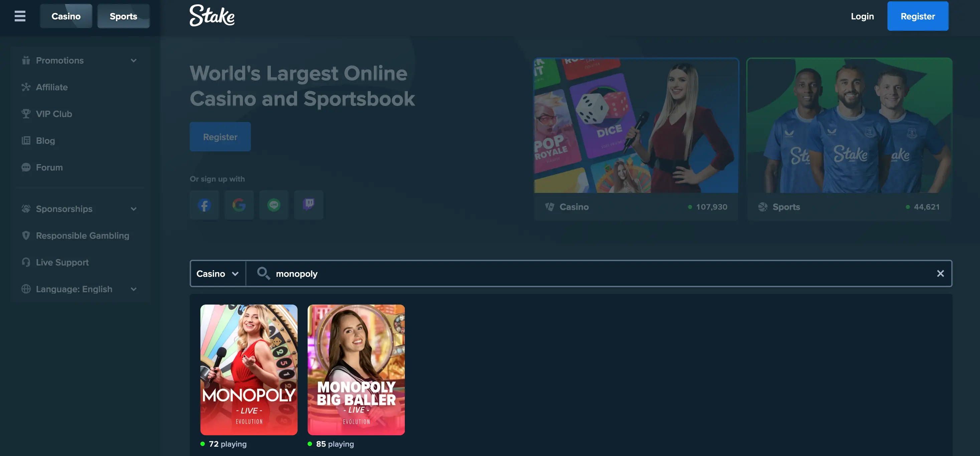Screen dimensions: 980x456
Task: Open the Monopoly Big Baller thumbnail
Action: 356,369
